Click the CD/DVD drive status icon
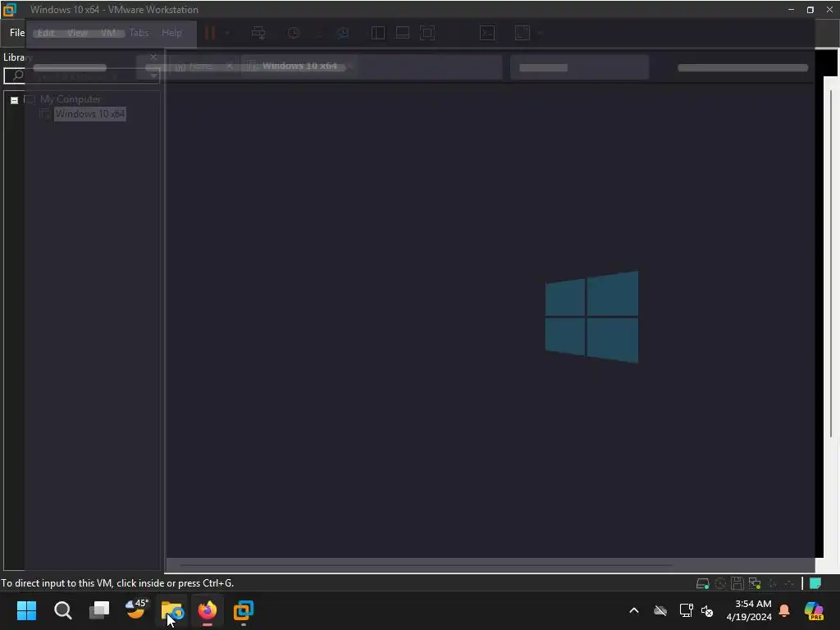This screenshot has height=630, width=840. (720, 583)
